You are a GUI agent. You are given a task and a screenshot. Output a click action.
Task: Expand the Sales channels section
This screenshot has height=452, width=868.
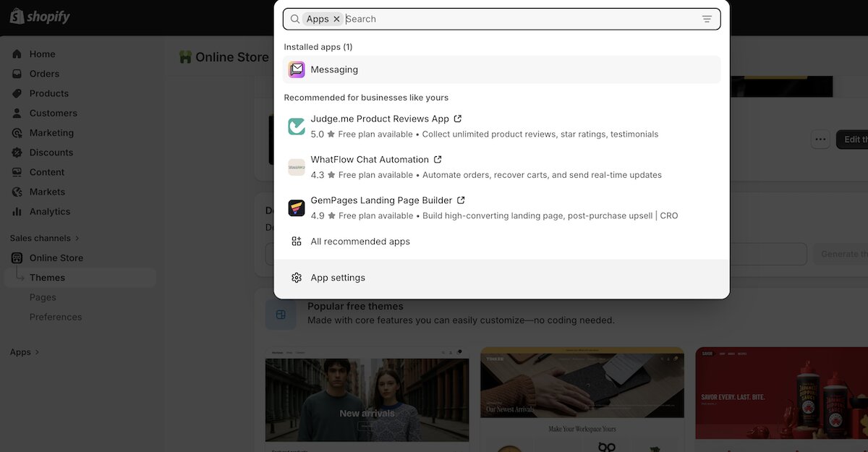[45, 238]
